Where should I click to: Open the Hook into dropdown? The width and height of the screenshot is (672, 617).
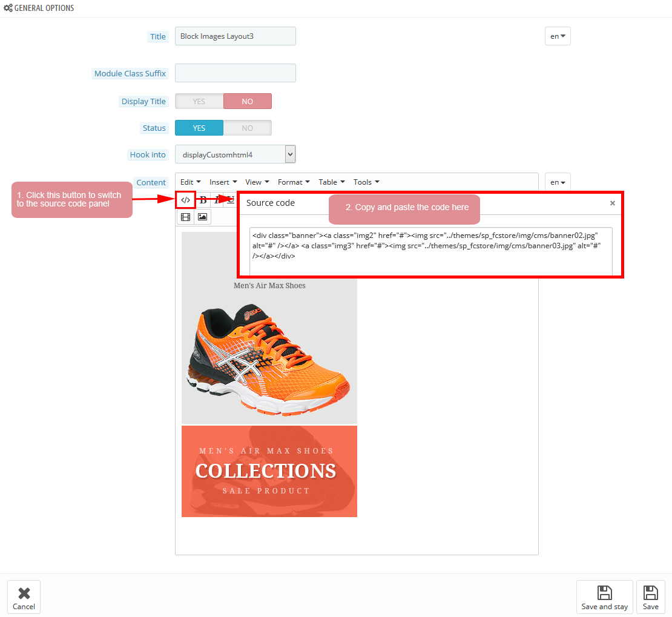[236, 154]
